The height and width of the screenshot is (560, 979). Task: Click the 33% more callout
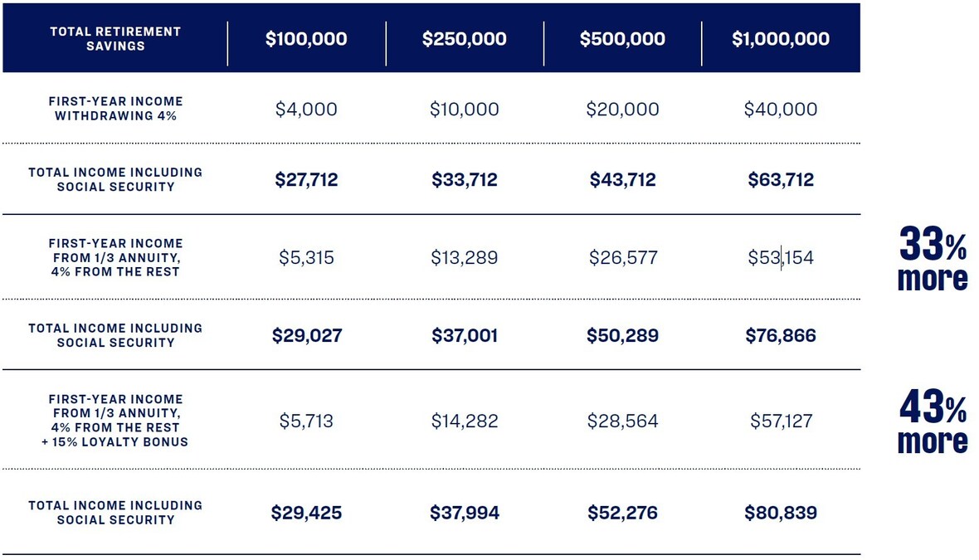tap(933, 260)
